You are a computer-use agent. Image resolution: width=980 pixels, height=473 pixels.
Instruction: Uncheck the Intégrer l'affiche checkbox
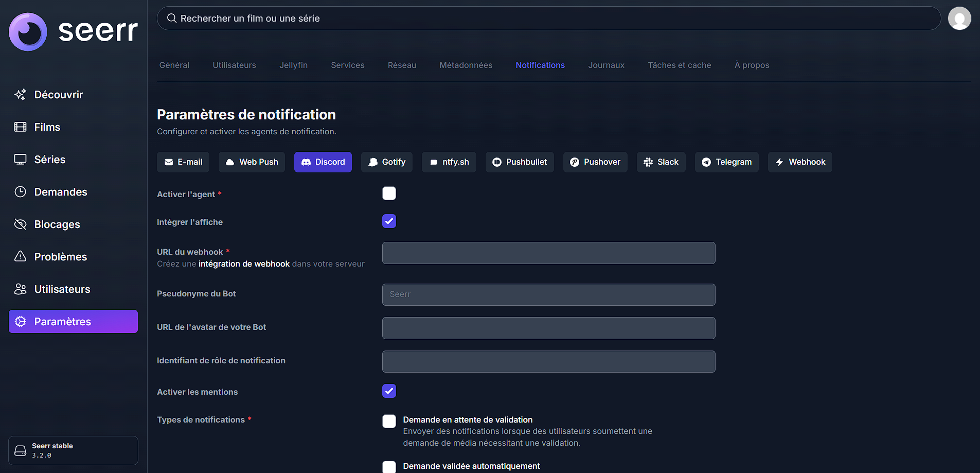pyautogui.click(x=389, y=221)
